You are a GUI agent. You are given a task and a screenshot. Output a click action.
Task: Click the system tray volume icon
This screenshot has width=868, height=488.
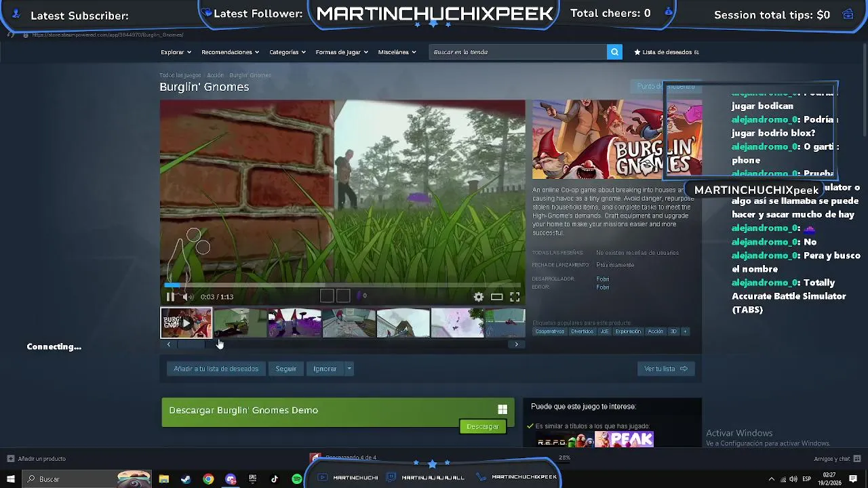click(793, 479)
